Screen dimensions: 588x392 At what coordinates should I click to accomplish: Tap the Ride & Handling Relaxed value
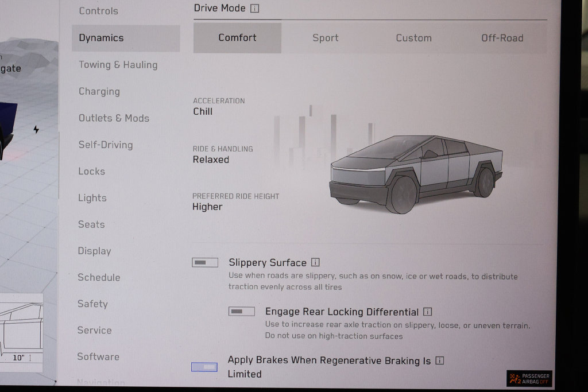coord(211,160)
